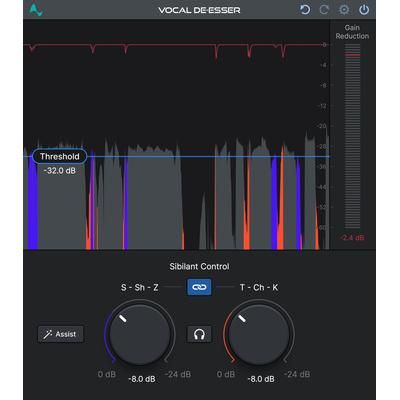Click the T - Ch - K knob
Viewport: 400px width, 400px height.
click(x=259, y=334)
